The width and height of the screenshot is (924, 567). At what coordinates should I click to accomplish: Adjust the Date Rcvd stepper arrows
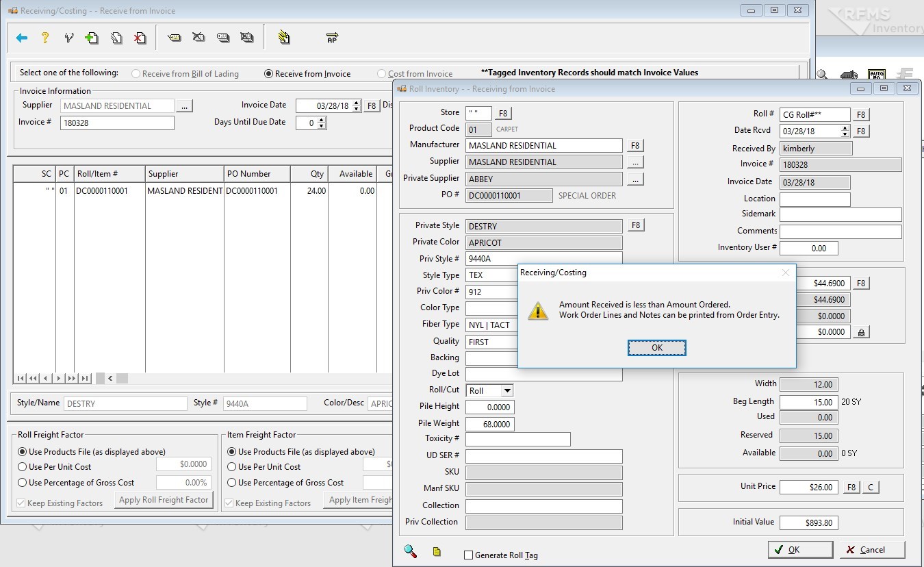(845, 131)
